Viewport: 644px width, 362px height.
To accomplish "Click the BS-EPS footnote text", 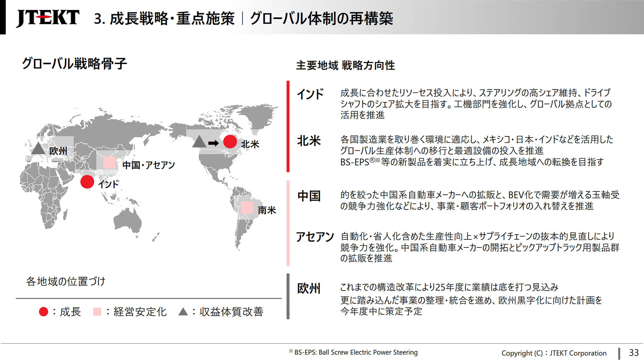I will point(354,352).
